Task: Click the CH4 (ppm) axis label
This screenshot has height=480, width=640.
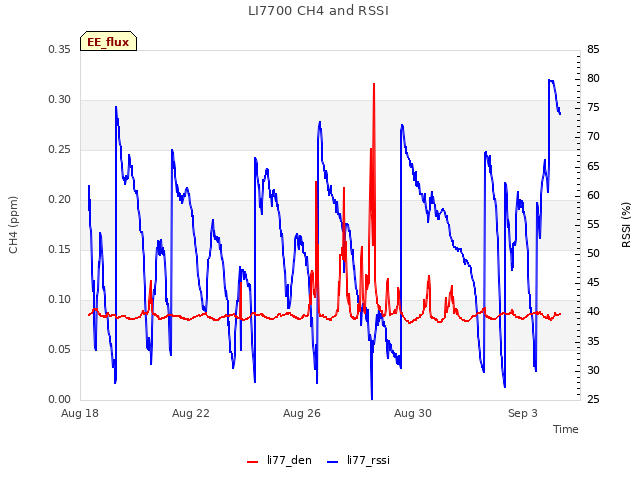Action: tap(13, 225)
